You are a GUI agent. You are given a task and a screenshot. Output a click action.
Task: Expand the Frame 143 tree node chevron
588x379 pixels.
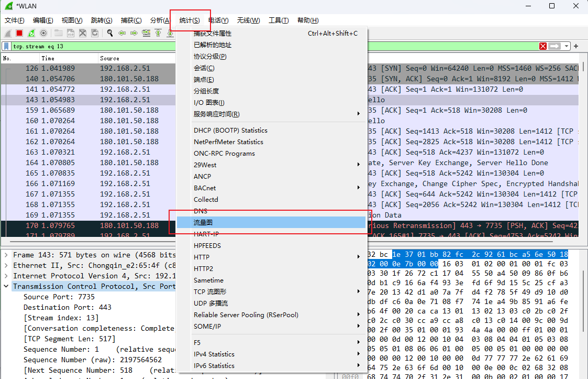6,255
